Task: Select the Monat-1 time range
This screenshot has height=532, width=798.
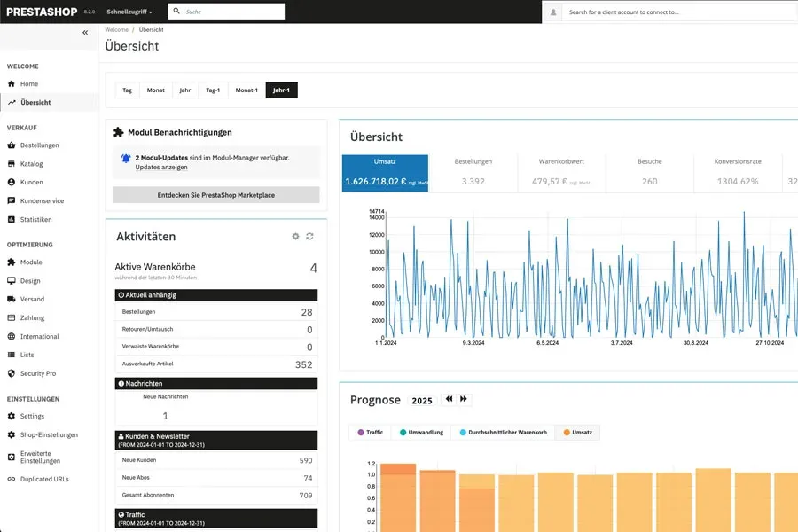Action: pyautogui.click(x=246, y=90)
